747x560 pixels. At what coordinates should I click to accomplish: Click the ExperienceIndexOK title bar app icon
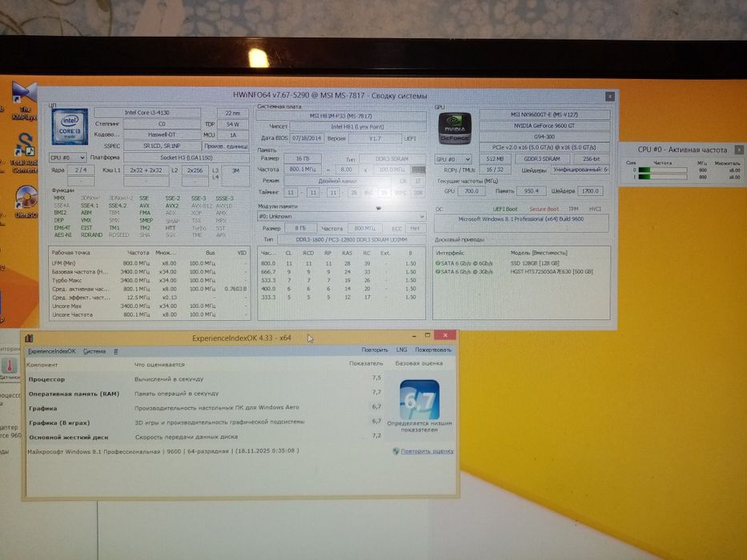click(29, 338)
